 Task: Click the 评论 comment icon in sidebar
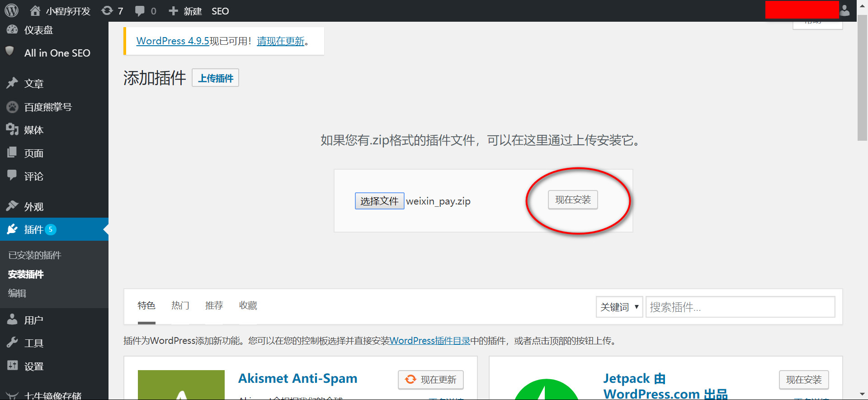click(x=12, y=175)
